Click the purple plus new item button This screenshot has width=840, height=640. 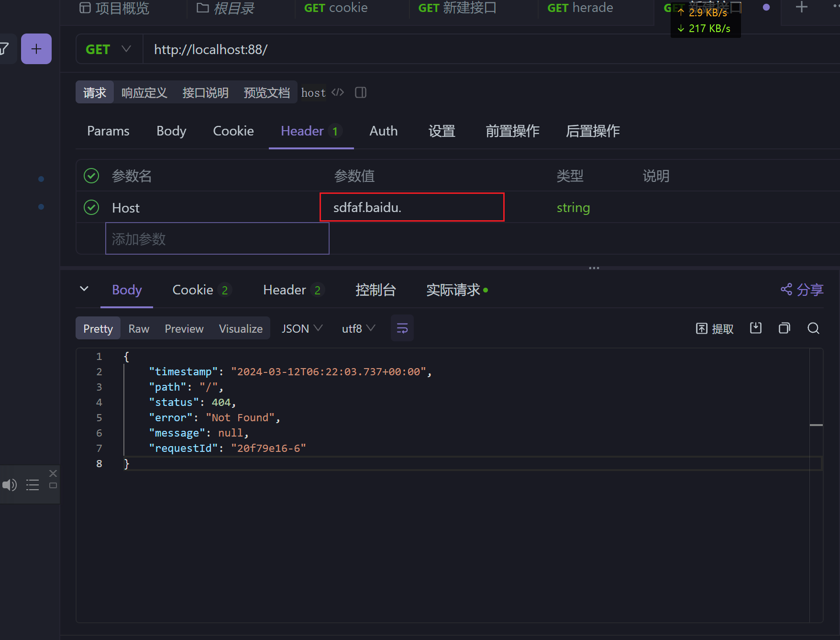[36, 49]
